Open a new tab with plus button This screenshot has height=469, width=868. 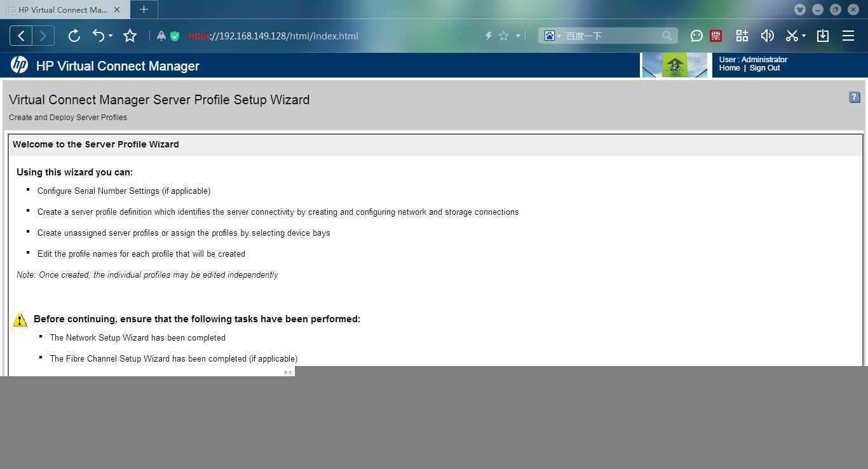coord(144,10)
